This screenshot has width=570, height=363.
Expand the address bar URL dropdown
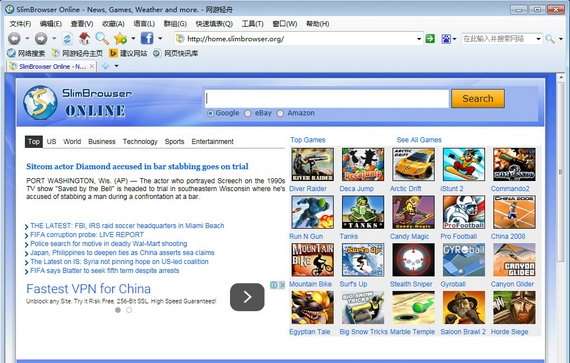(419, 39)
